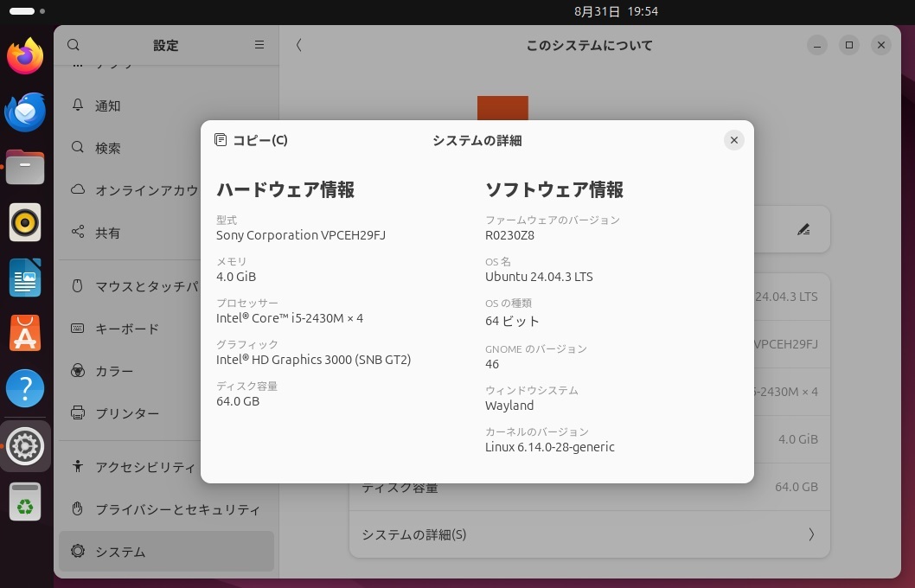Open Firefox from the dock
This screenshot has height=588, width=915.
(25, 56)
